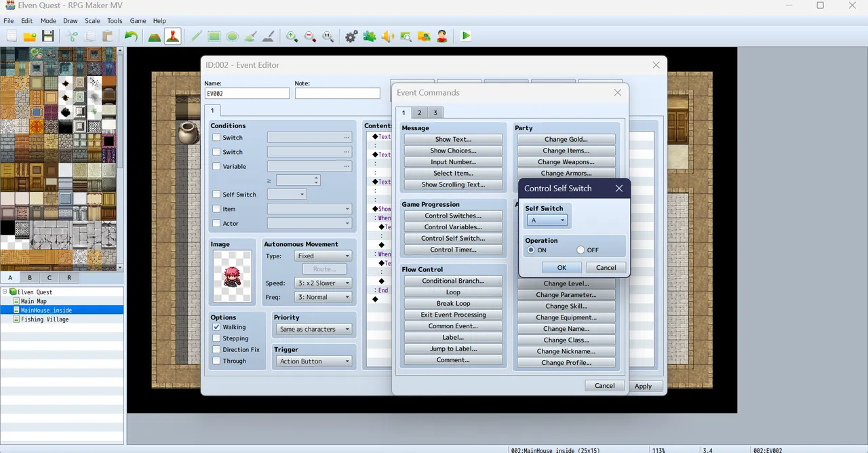Enable the Variable condition checkbox
Viewport: 868px width, 453px height.
click(216, 166)
